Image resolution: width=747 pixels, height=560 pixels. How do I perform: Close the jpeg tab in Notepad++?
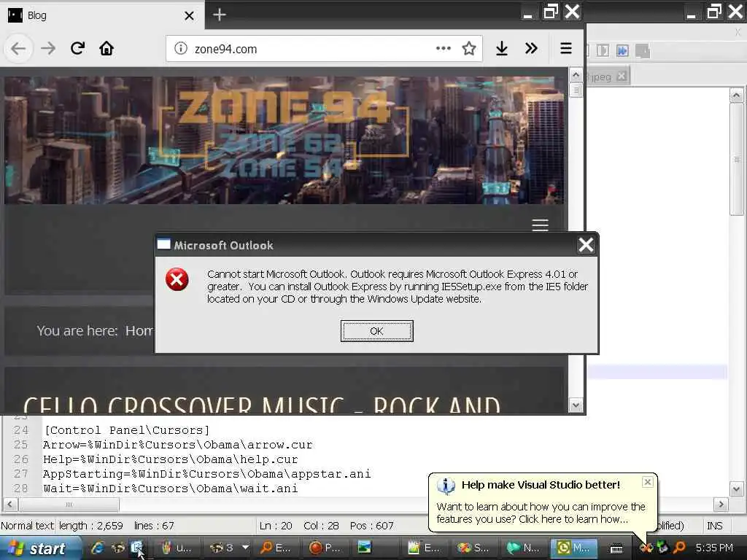pos(622,76)
